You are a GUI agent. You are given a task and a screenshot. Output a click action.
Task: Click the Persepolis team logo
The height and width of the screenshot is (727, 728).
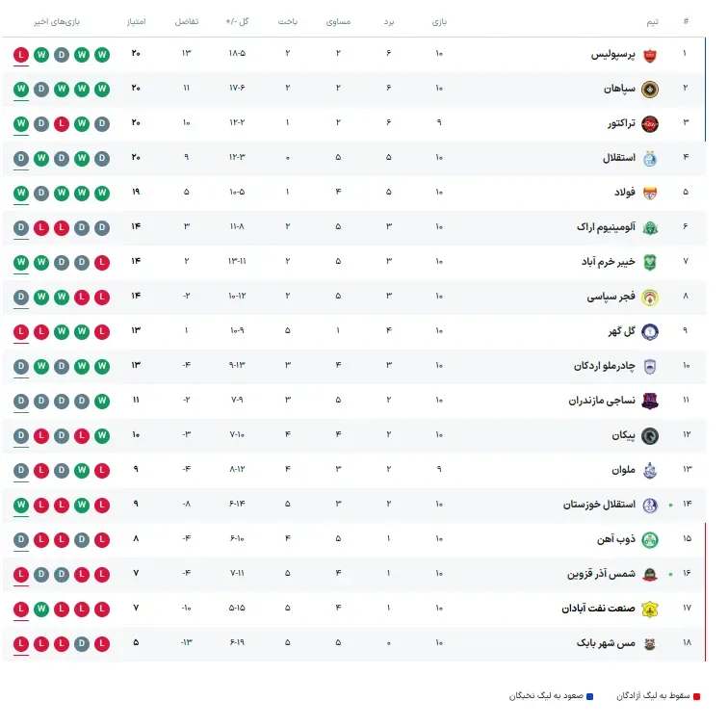pyautogui.click(x=650, y=55)
